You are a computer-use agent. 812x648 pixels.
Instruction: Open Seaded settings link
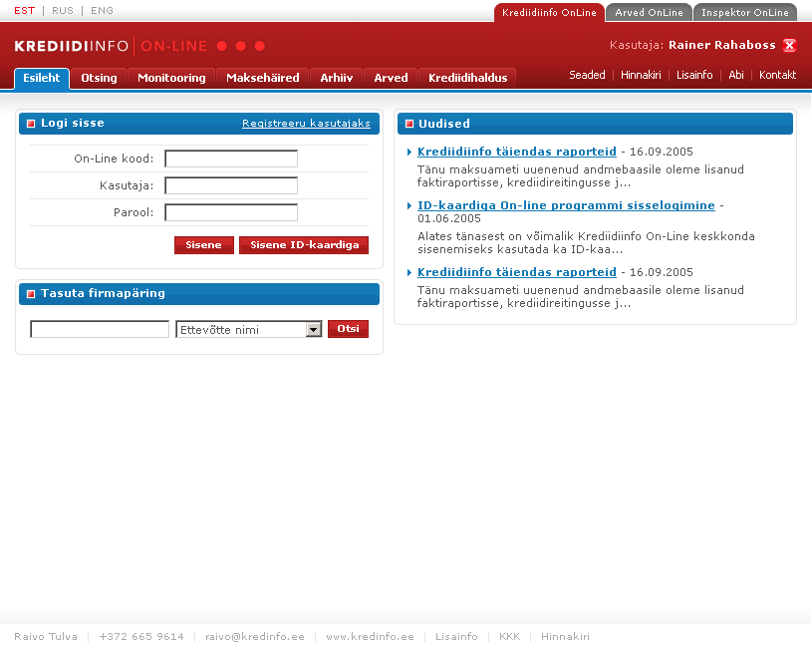pyautogui.click(x=587, y=75)
